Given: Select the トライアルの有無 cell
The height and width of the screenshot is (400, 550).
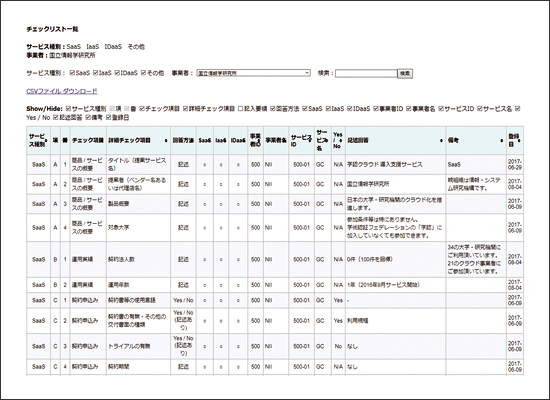Looking at the screenshot, I should coord(138,346).
